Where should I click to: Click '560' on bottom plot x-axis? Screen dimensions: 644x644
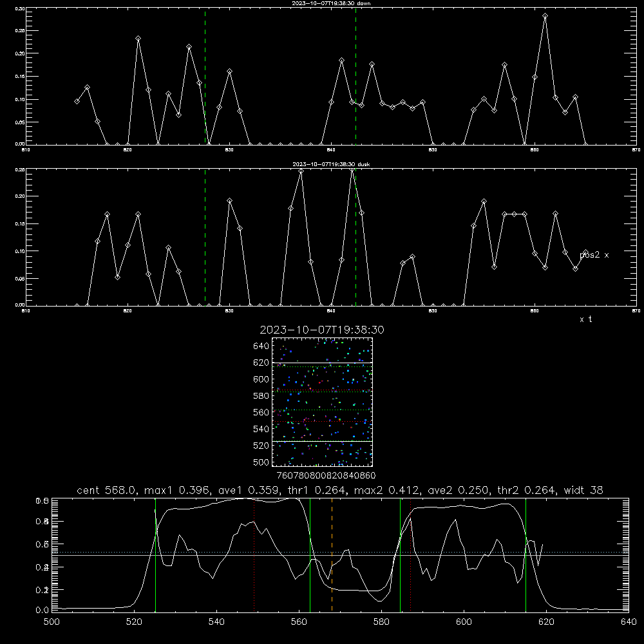(x=299, y=622)
